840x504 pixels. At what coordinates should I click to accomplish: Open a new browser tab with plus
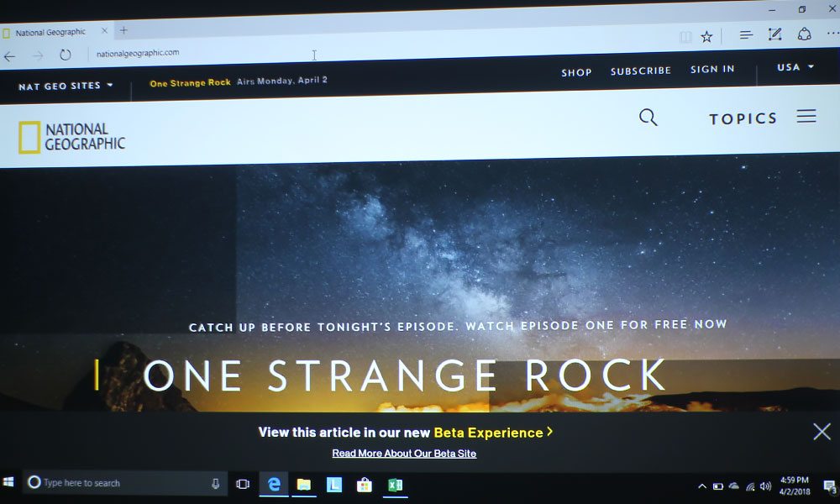[x=123, y=30]
